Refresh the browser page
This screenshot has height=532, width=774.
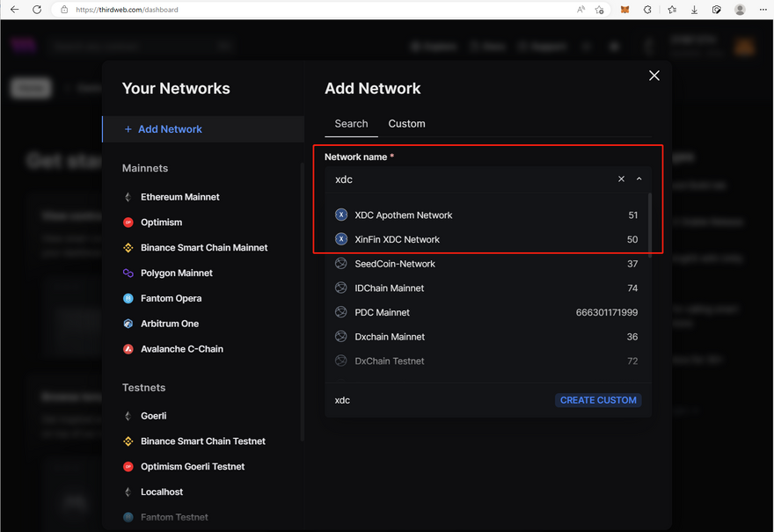(x=37, y=10)
